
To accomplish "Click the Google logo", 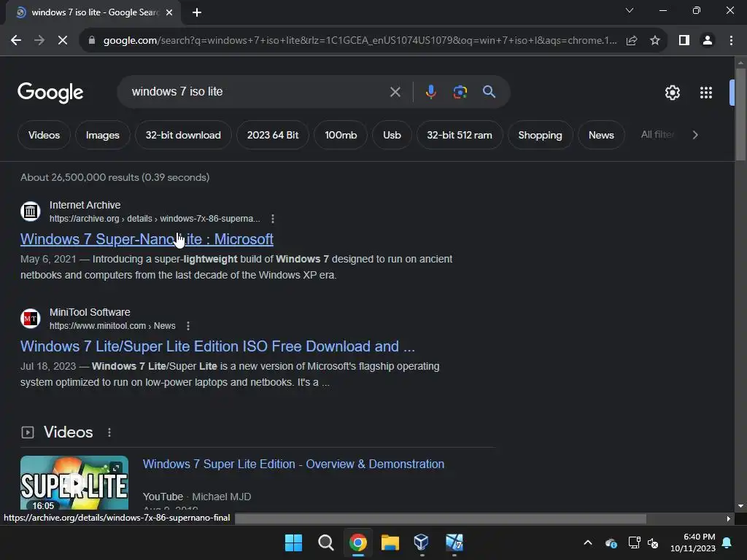I will click(50, 93).
